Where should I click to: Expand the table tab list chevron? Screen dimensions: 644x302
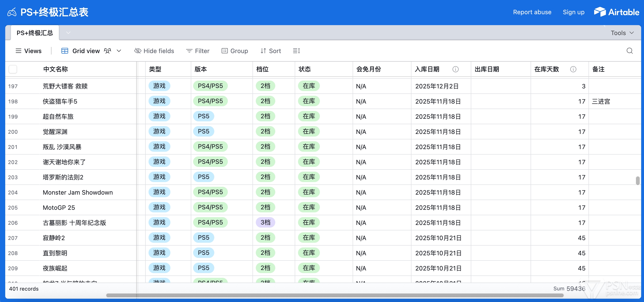[x=68, y=33]
